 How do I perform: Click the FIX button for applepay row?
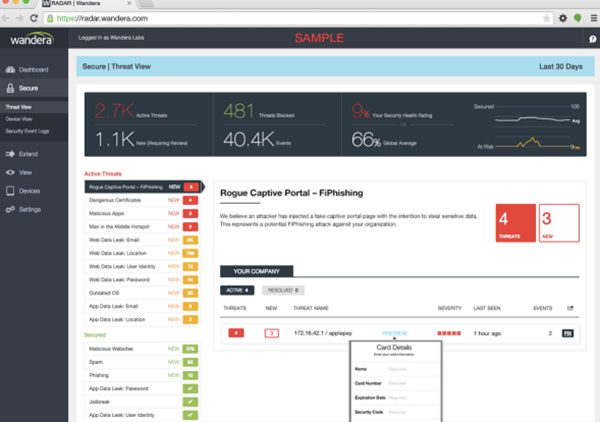click(568, 333)
